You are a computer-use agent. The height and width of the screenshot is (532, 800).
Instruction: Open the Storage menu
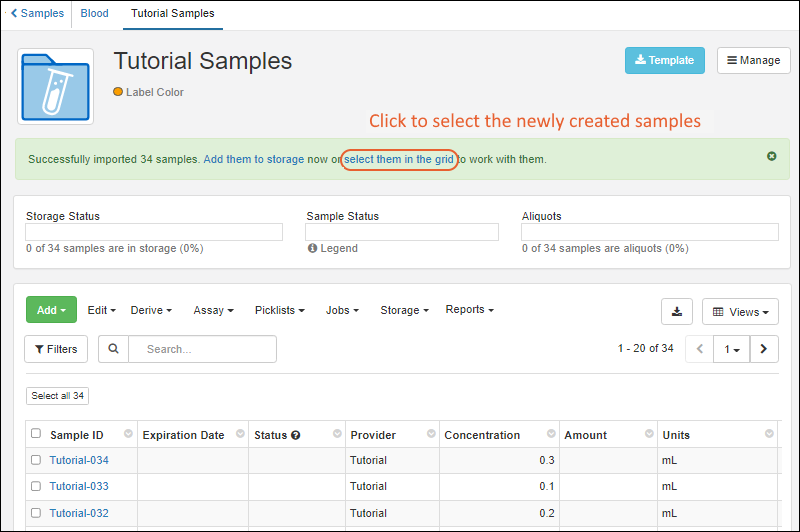tap(404, 310)
